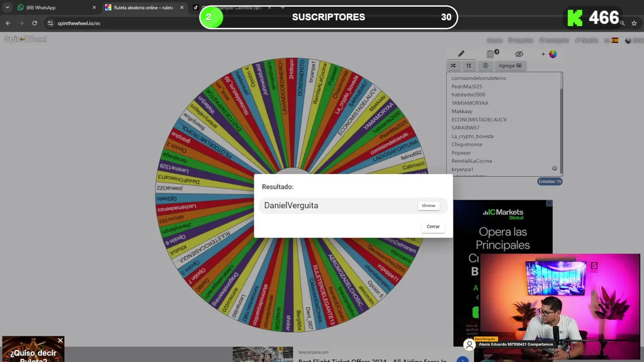The width and height of the screenshot is (644, 362).
Task: Select entry Chiquimonse in list
Action: click(x=466, y=145)
